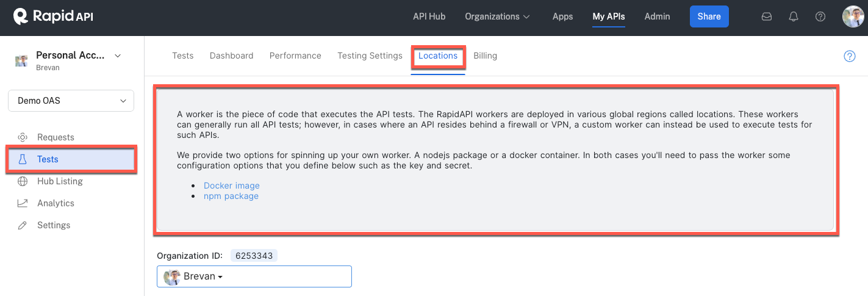Select Hub Listing in the sidebar
The image size is (868, 296).
[60, 181]
